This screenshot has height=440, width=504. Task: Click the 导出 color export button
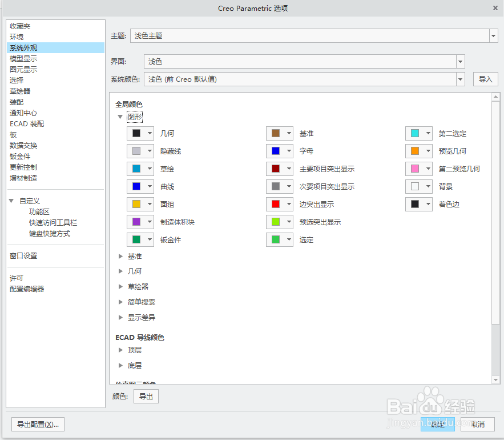tap(146, 396)
